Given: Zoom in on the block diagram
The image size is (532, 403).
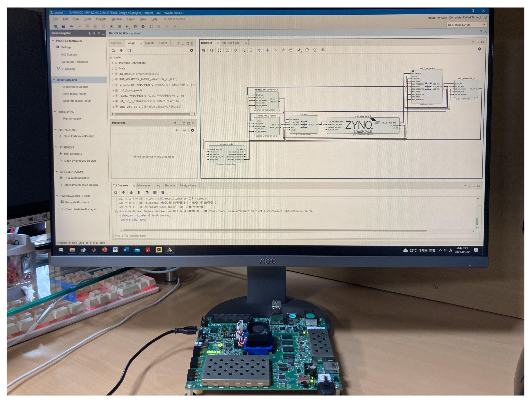Looking at the screenshot, I should [204, 50].
